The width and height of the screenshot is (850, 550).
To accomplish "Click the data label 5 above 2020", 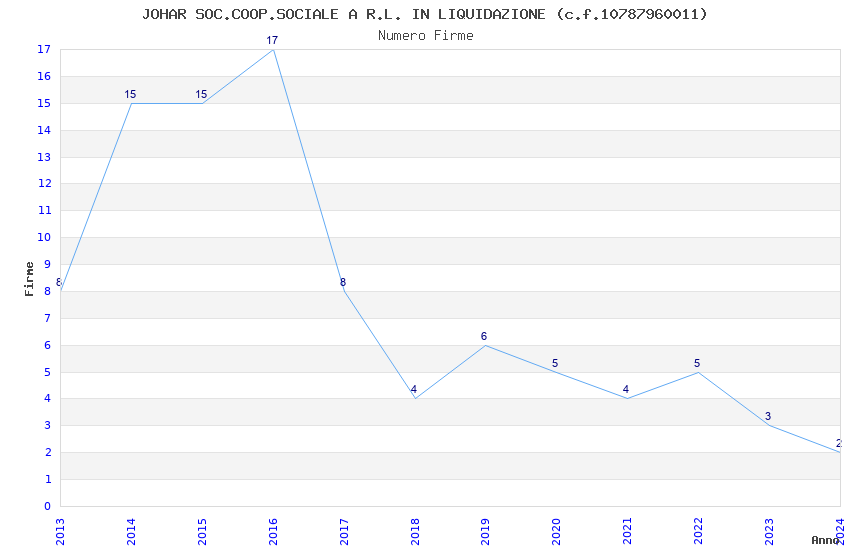I will [555, 363].
